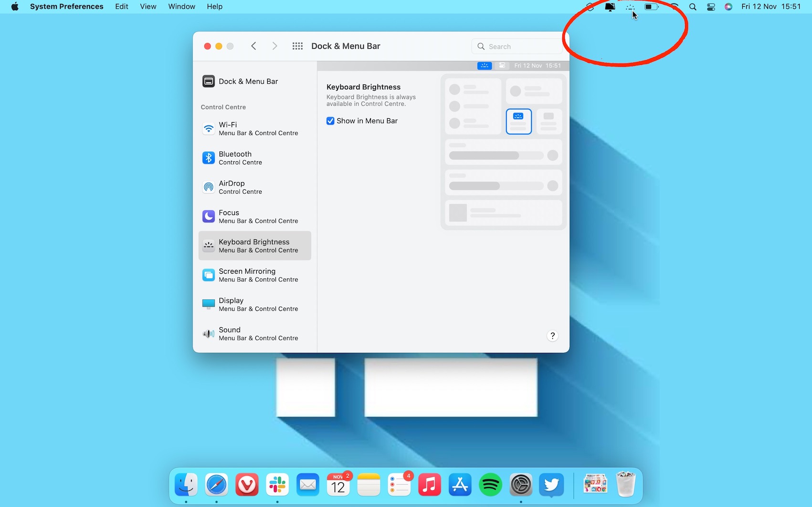Click the Control Centre icon in menu bar
812x507 pixels.
tap(711, 7)
